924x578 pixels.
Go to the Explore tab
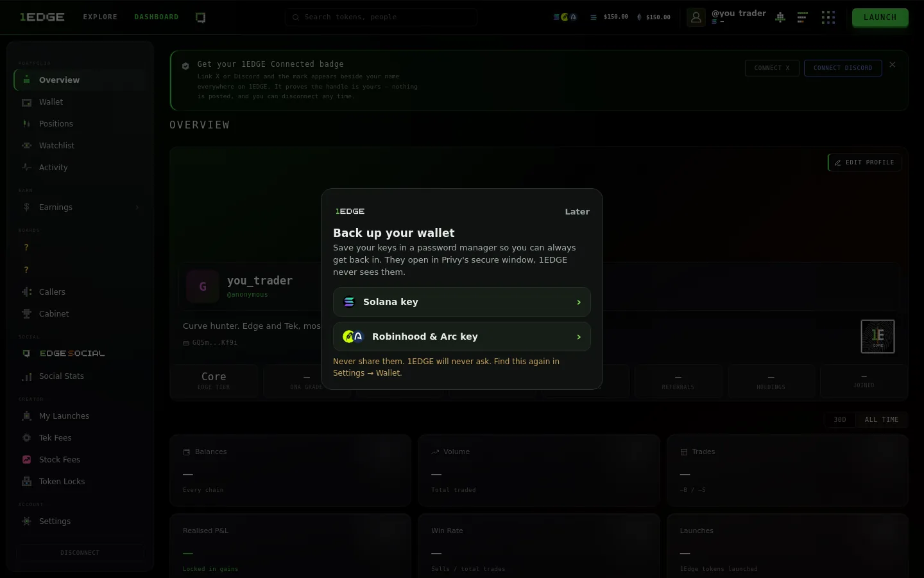100,17
